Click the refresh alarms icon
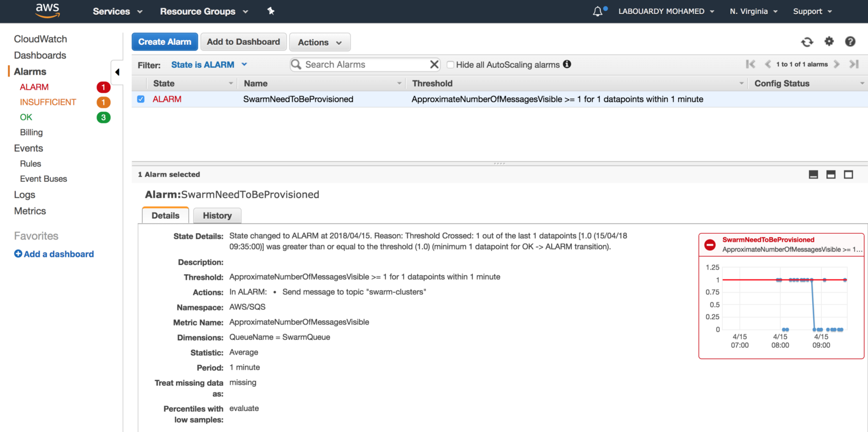This screenshot has width=868, height=432. click(x=807, y=42)
